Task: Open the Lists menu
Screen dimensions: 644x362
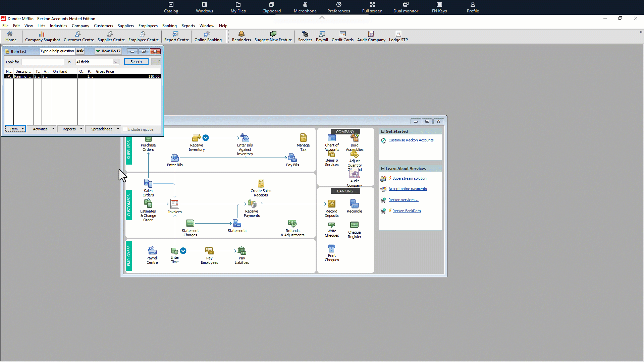Action: point(41,26)
